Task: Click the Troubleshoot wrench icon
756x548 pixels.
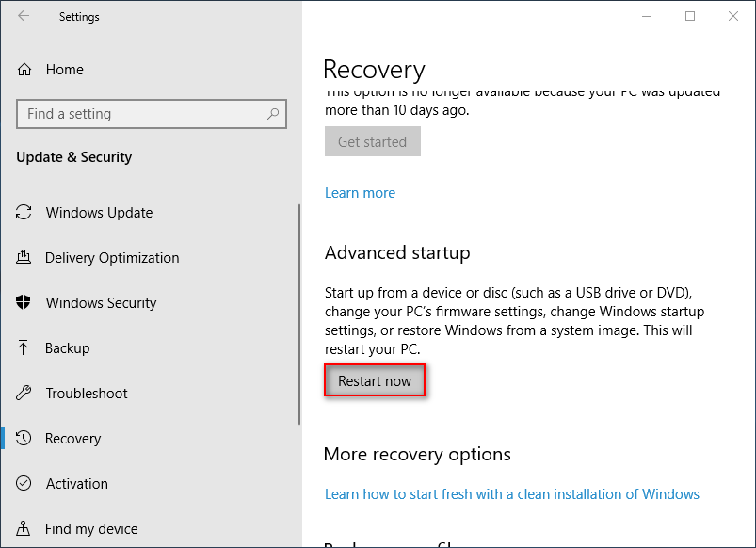Action: click(x=24, y=394)
